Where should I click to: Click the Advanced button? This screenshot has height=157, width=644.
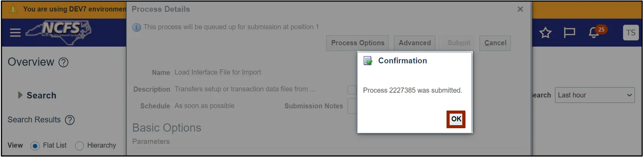414,43
